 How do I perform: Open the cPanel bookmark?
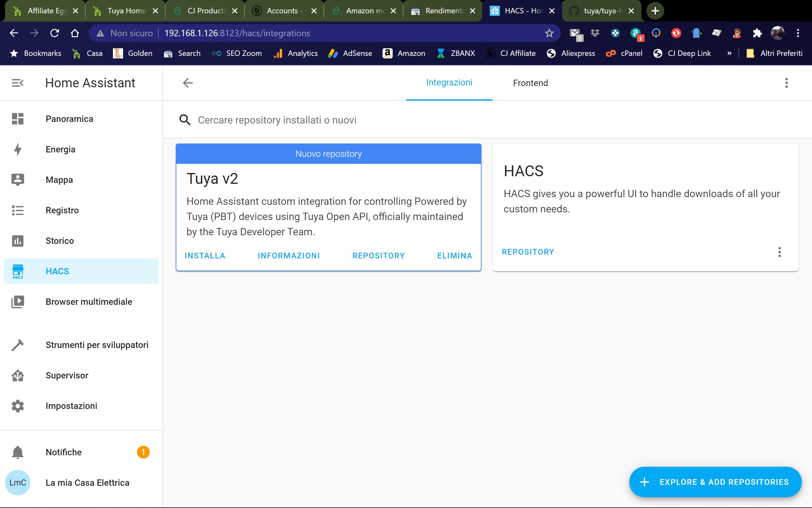[624, 53]
